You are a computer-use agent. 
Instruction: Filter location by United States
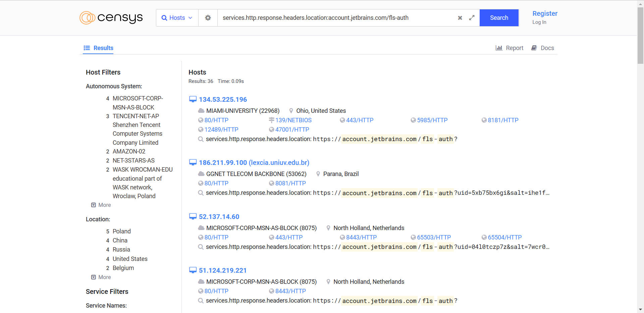130,259
